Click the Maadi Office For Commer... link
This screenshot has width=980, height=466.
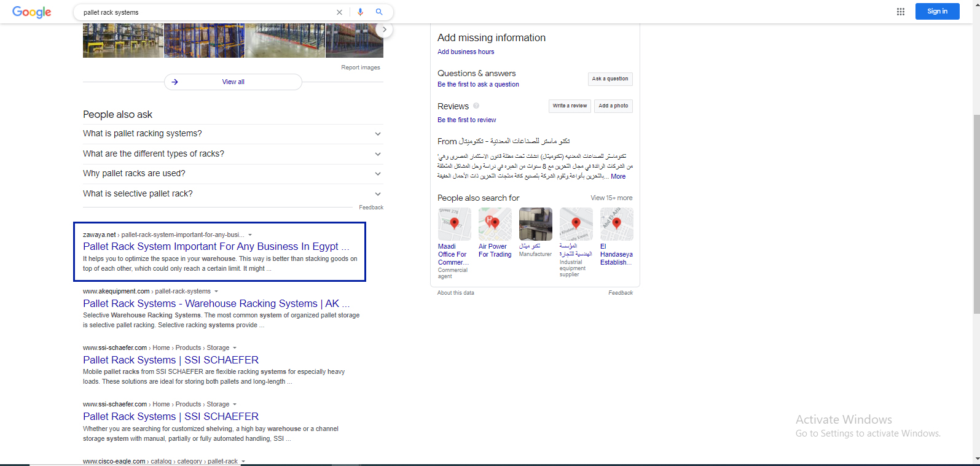pyautogui.click(x=453, y=255)
